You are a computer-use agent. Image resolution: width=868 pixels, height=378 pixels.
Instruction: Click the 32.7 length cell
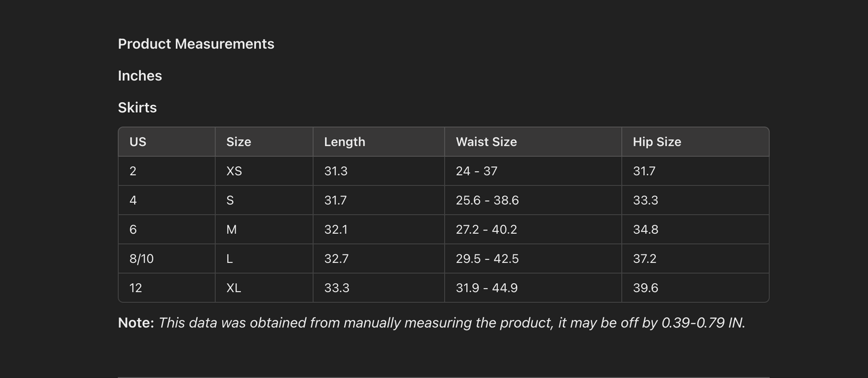[x=336, y=259]
